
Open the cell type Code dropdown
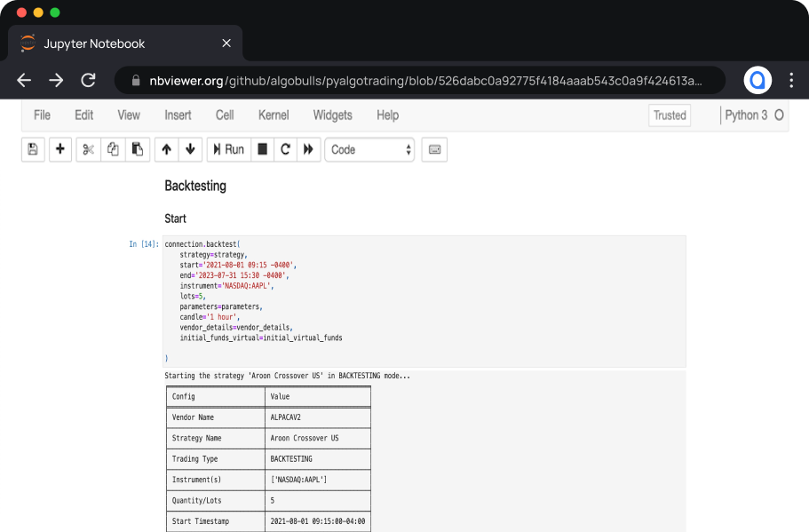click(x=369, y=149)
